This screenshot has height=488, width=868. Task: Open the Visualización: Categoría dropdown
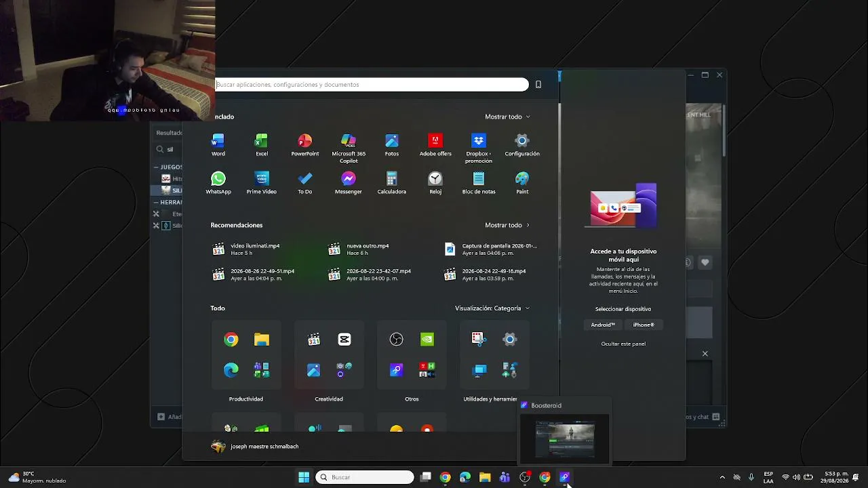pyautogui.click(x=493, y=308)
